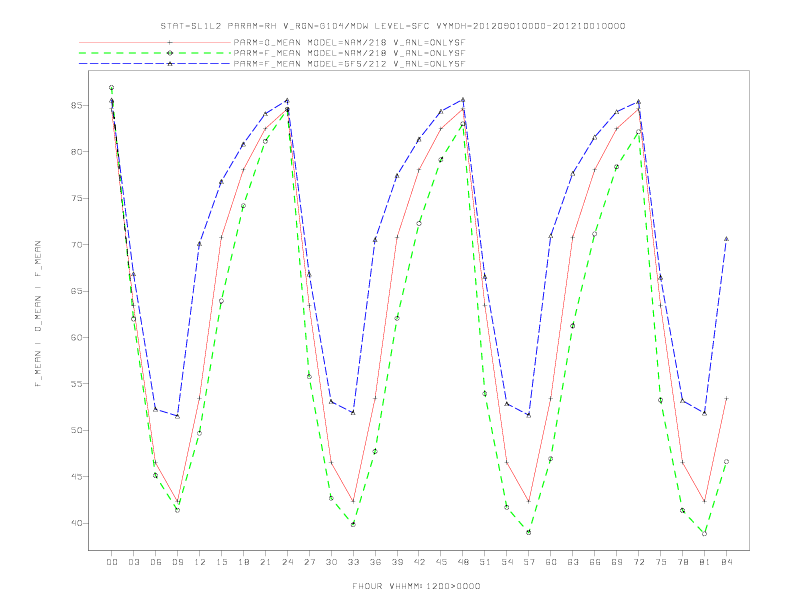The height and width of the screenshot is (612, 792).
Task: Click forecast hour tick label 33
Action: pos(354,562)
